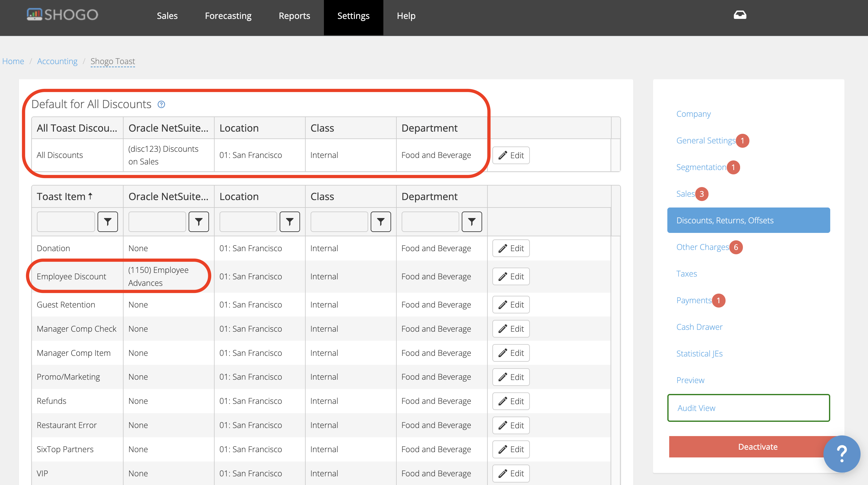Open the filter menu for Toast Item column

(x=107, y=221)
